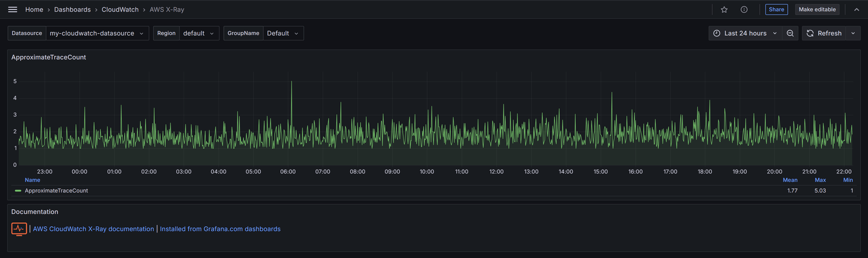This screenshot has width=868, height=258.
Task: Click the Share button
Action: (777, 9)
